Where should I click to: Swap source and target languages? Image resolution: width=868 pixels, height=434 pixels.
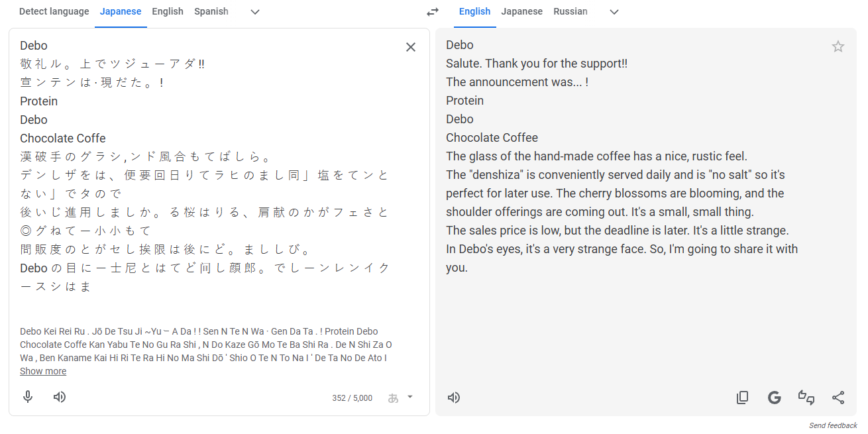pyautogui.click(x=433, y=12)
